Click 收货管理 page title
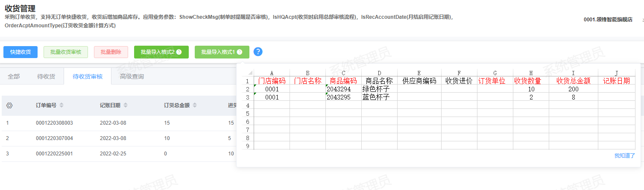644x190 pixels. (20, 8)
